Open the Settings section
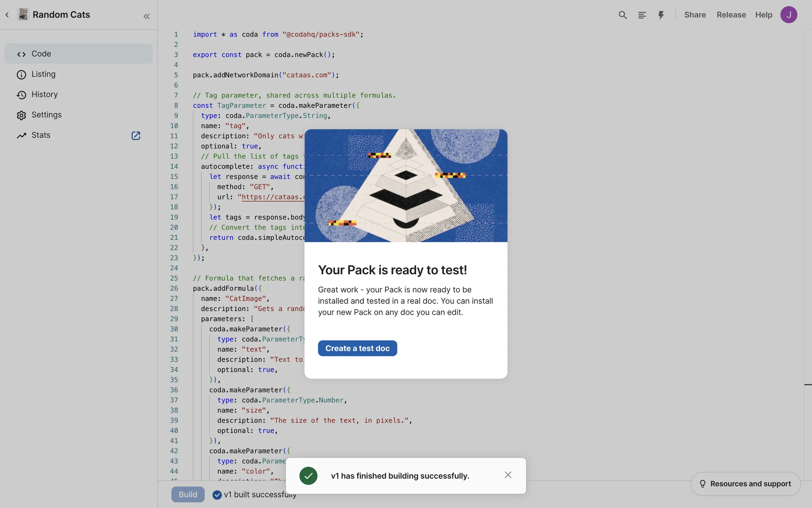 (47, 115)
